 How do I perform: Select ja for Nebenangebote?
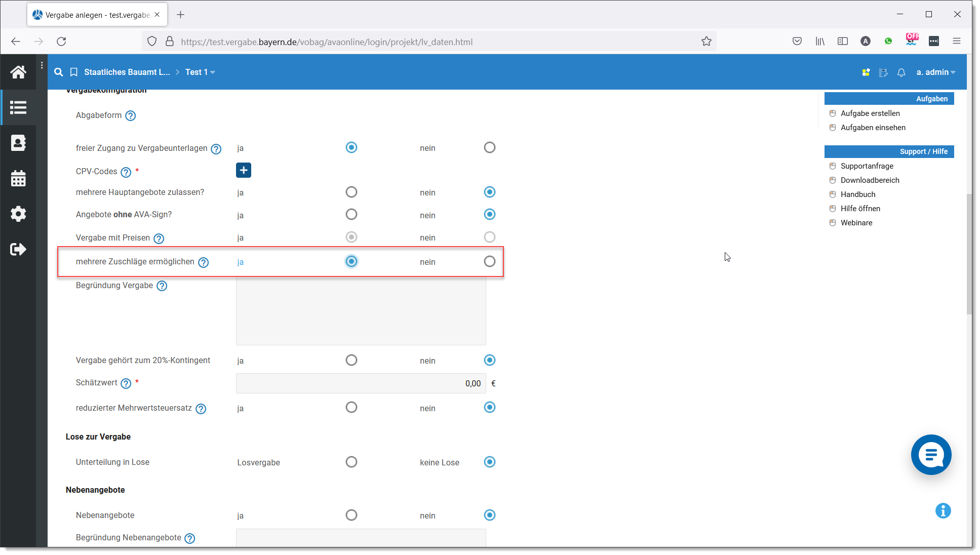(x=351, y=515)
